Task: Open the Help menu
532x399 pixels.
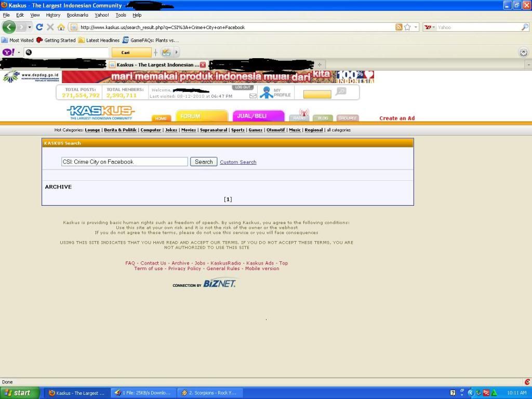Action: point(137,15)
